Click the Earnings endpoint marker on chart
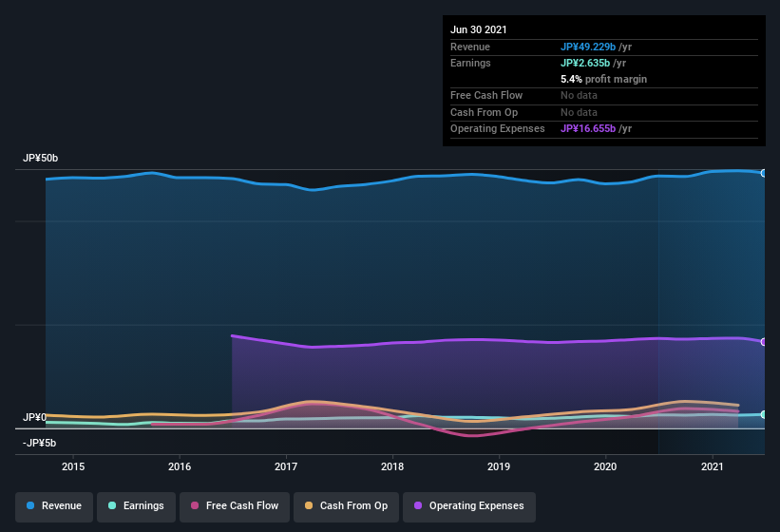The image size is (780, 532). pos(764,414)
